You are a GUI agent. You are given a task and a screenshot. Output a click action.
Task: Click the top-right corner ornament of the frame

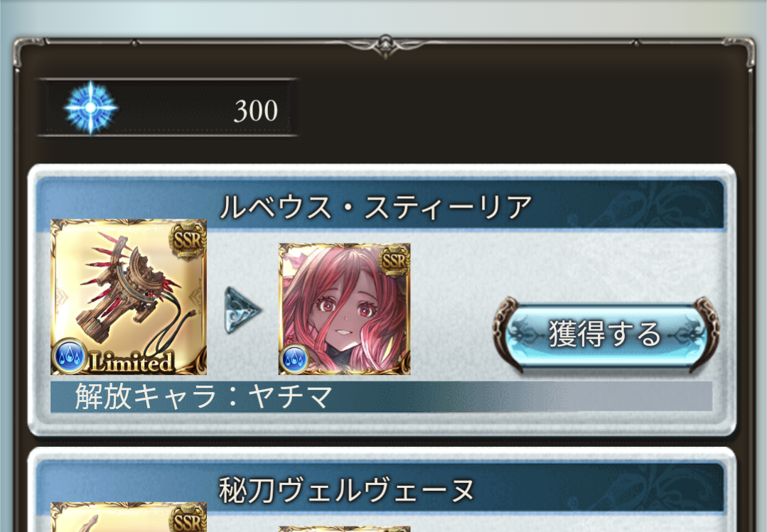(x=743, y=50)
